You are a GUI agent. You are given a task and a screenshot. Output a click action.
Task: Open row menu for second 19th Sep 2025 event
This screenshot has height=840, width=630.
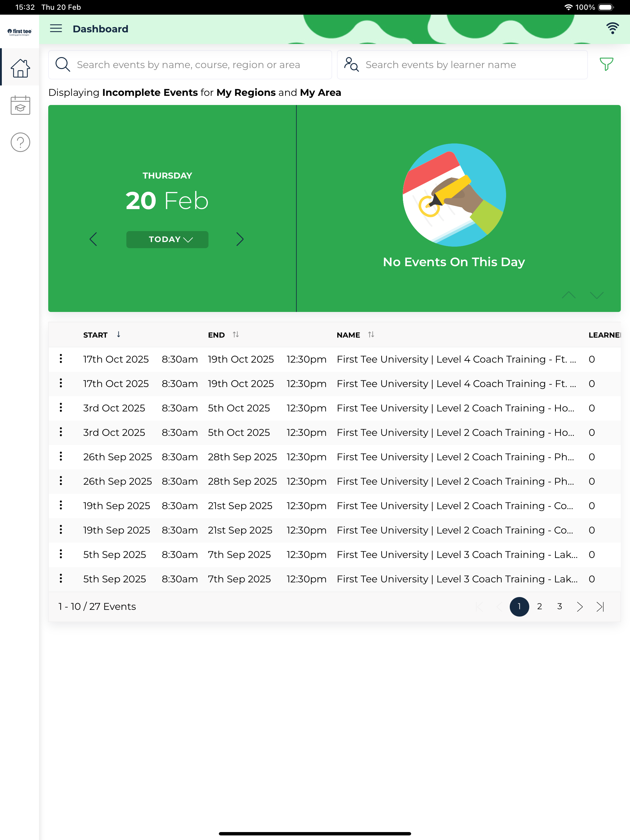61,530
